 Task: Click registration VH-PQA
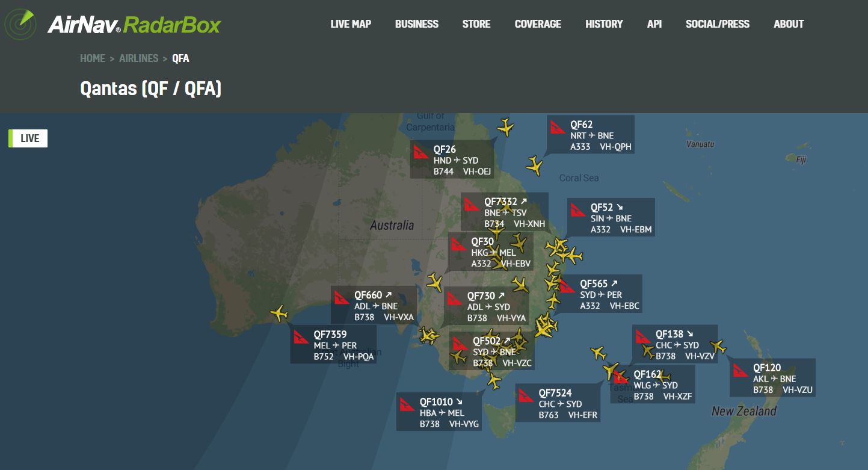[x=358, y=356]
